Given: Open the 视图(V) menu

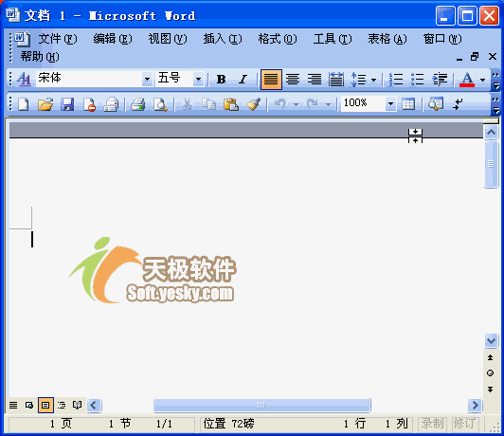Looking at the screenshot, I should (x=168, y=39).
